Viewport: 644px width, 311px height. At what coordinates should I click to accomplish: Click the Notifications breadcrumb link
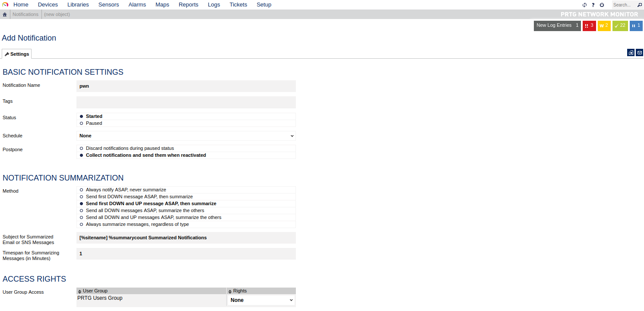coord(25,14)
